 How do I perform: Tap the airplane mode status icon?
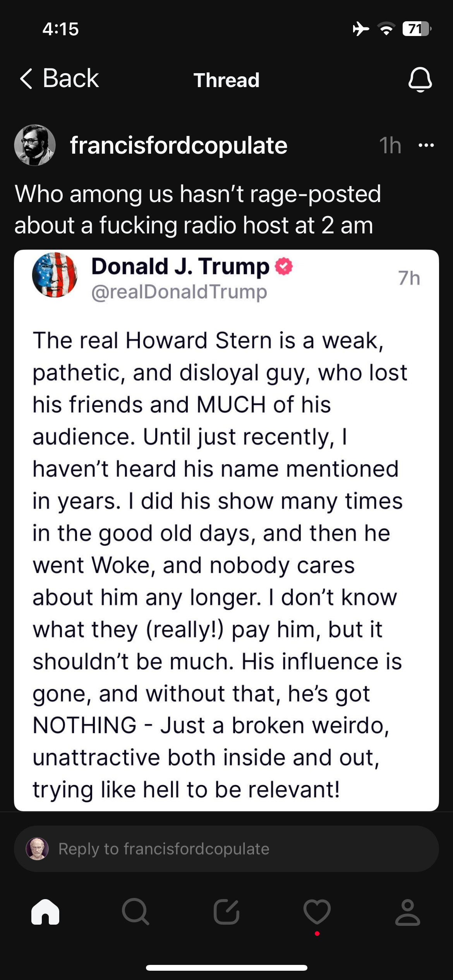360,29
